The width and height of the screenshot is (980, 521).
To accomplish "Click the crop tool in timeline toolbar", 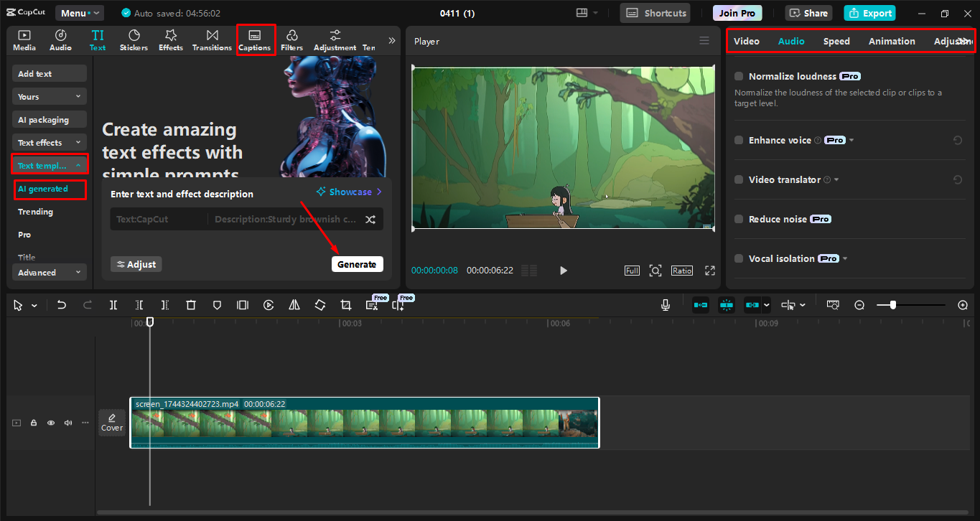I will [346, 305].
